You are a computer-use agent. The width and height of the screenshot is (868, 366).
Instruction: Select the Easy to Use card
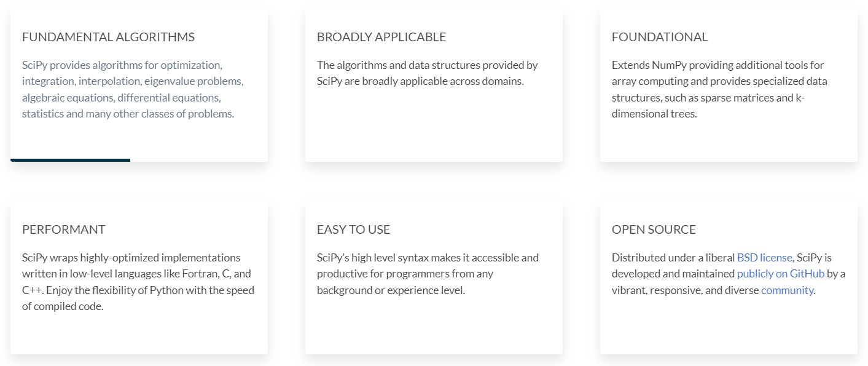point(433,277)
